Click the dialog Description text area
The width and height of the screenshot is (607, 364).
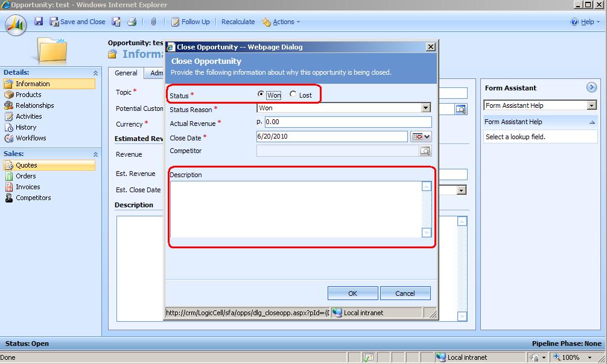click(x=296, y=209)
